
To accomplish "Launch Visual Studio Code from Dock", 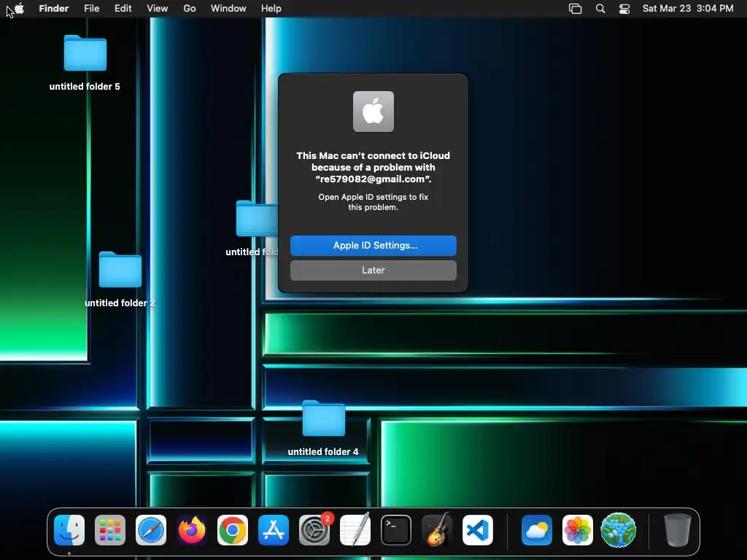I will point(478,530).
